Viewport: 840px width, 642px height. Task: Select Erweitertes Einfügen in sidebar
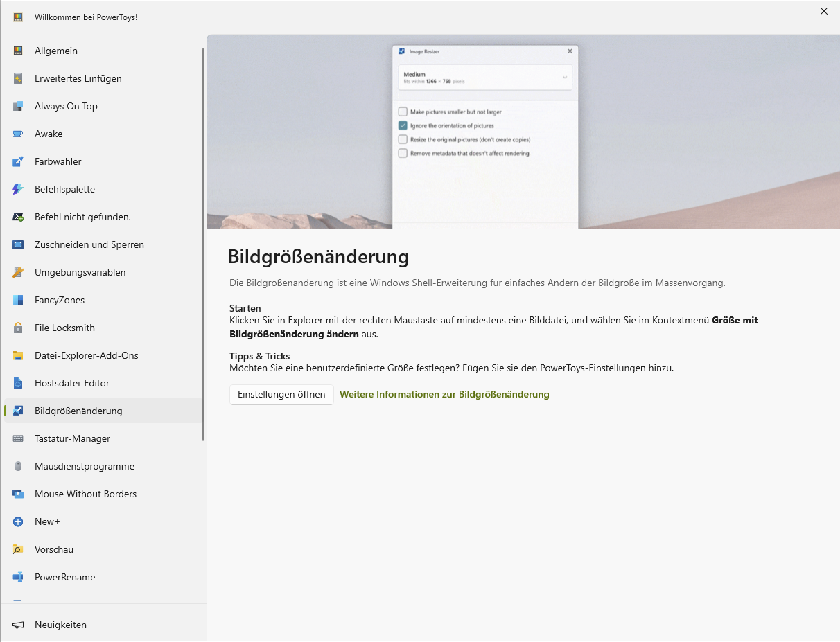103,78
